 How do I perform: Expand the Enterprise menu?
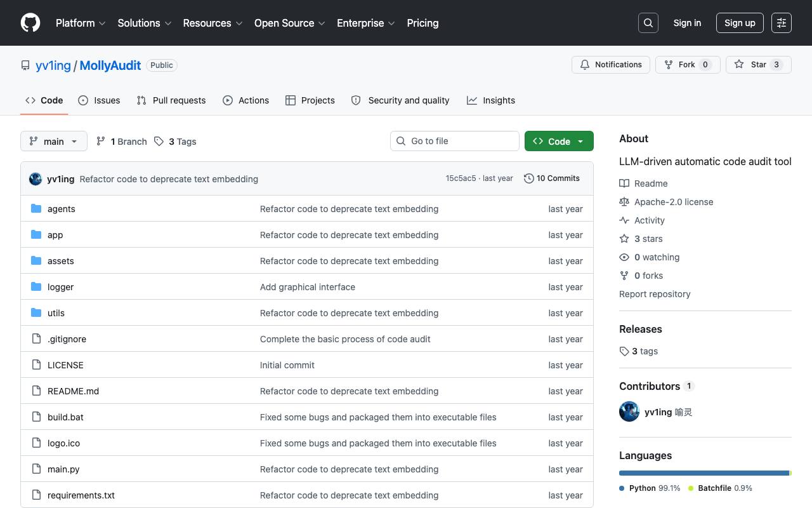(366, 23)
